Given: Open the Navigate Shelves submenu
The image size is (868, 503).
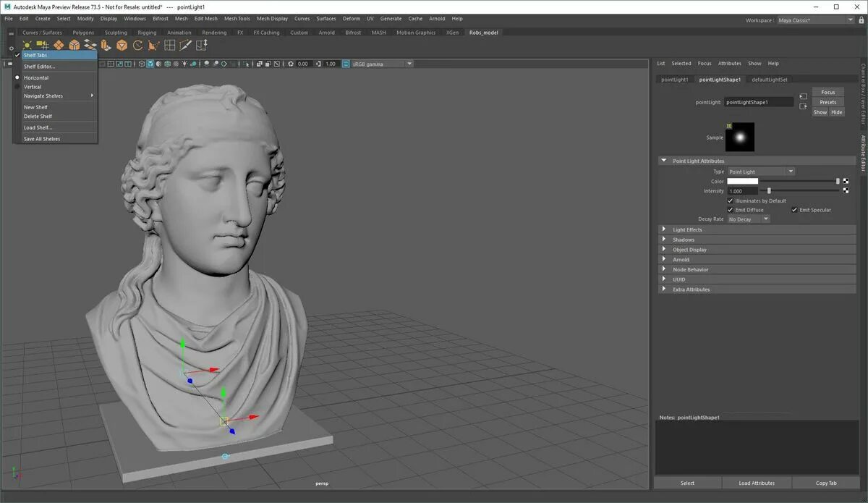Looking at the screenshot, I should tap(54, 96).
